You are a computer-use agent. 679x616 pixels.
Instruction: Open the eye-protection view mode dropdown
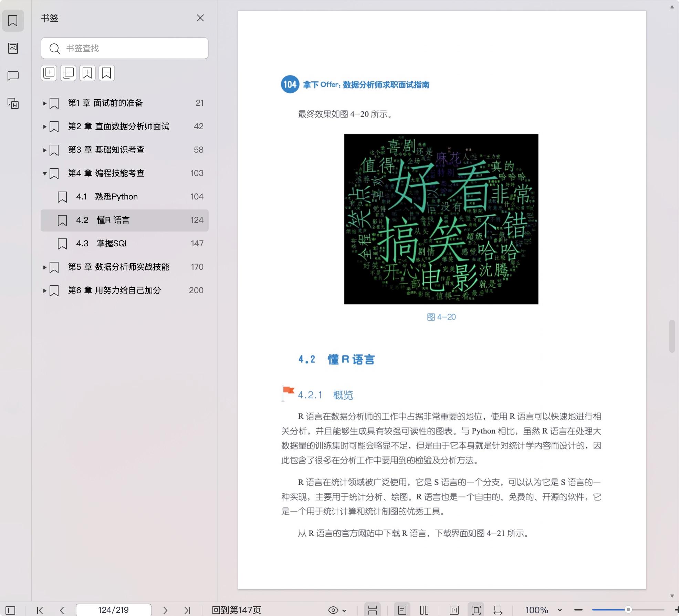337,610
